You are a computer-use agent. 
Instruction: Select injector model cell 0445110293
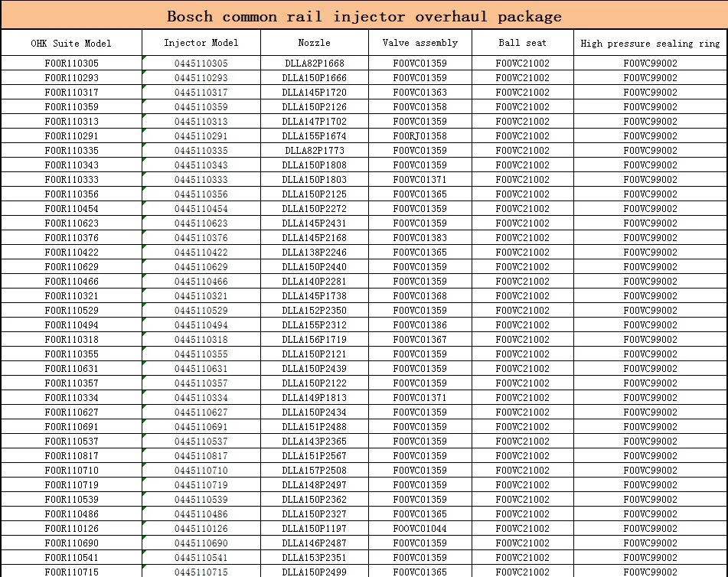201,77
